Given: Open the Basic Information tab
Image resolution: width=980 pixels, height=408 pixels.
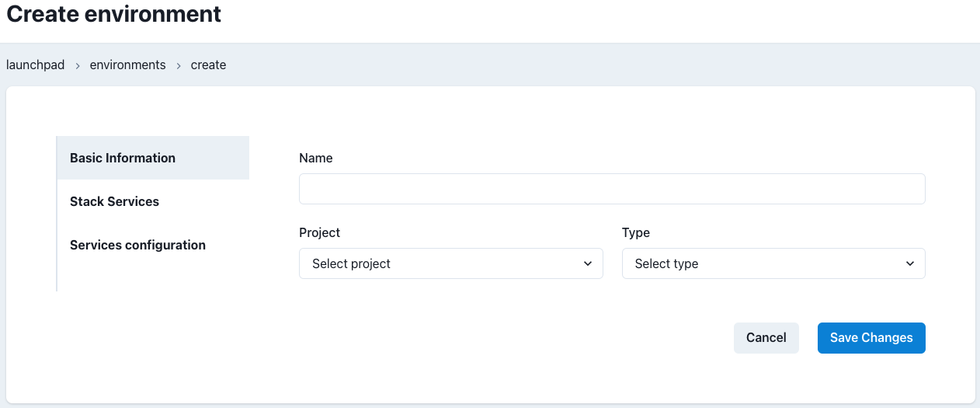Looking at the screenshot, I should [x=153, y=158].
